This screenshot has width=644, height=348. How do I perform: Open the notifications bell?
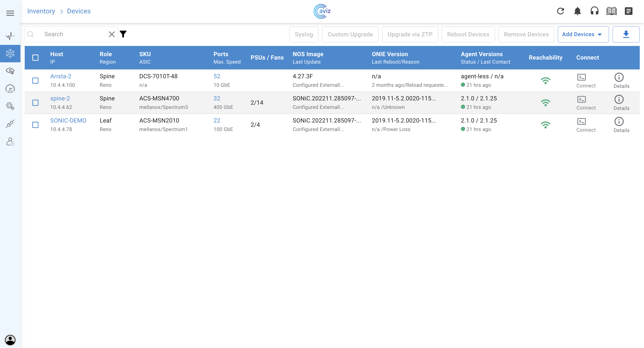click(x=577, y=11)
